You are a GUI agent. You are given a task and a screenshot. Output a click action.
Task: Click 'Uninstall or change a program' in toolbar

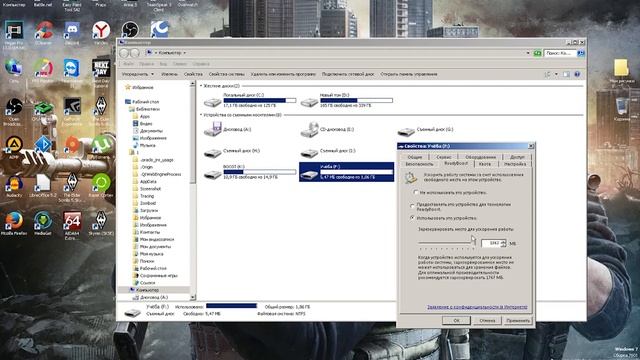(283, 74)
